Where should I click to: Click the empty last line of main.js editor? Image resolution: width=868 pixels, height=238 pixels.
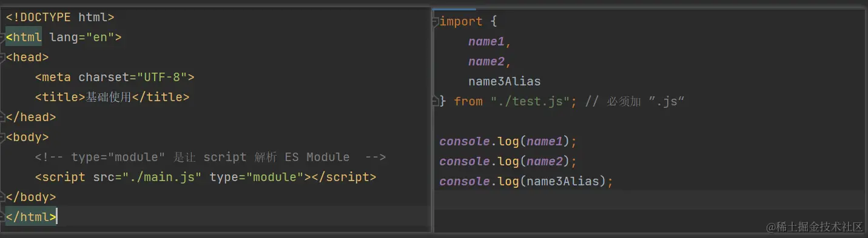tap(649, 200)
